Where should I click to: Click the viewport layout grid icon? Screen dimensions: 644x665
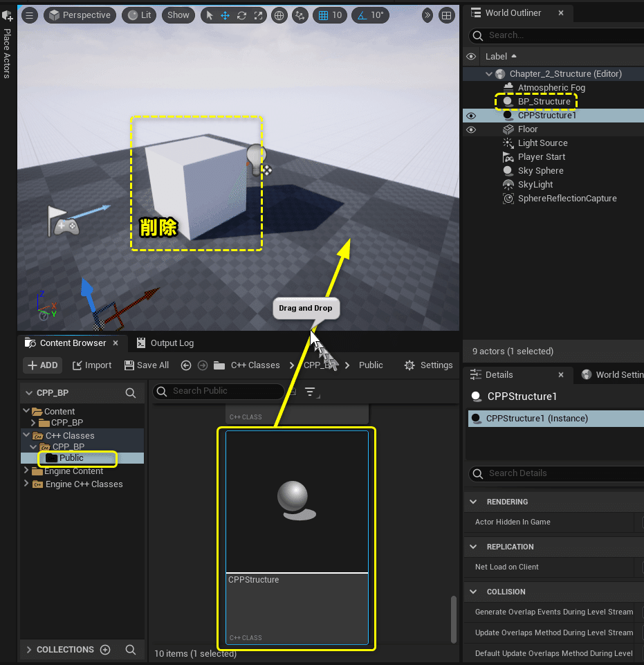click(447, 15)
